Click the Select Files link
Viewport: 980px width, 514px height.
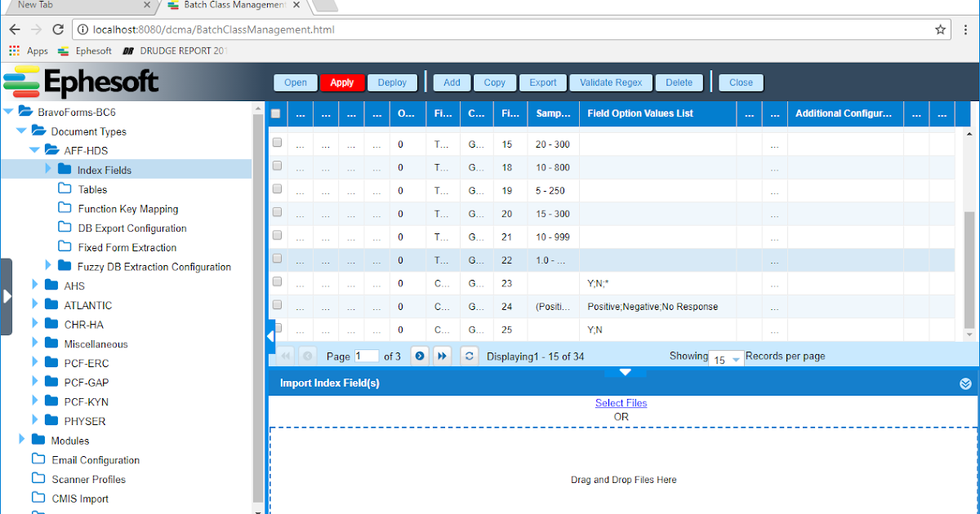pyautogui.click(x=621, y=402)
